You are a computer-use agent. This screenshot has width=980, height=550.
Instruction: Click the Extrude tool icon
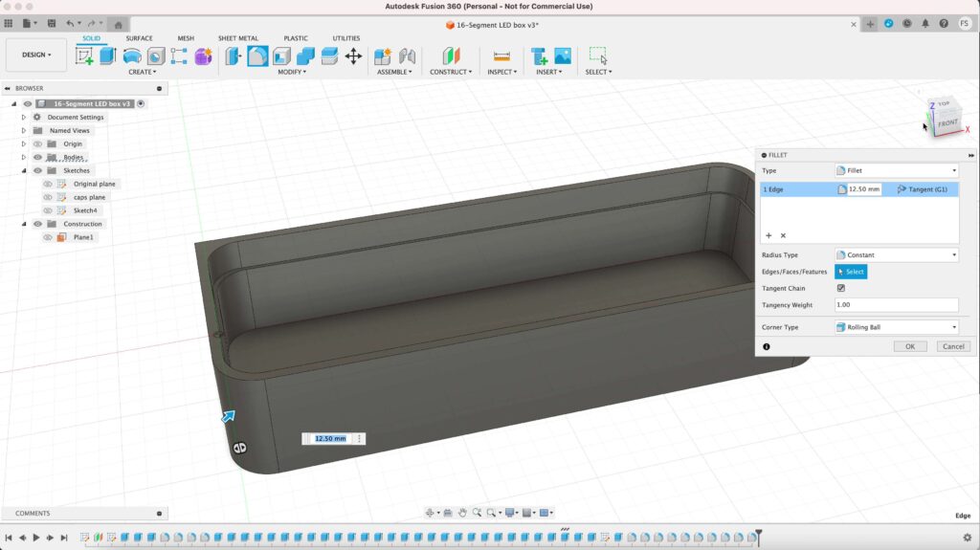(108, 56)
